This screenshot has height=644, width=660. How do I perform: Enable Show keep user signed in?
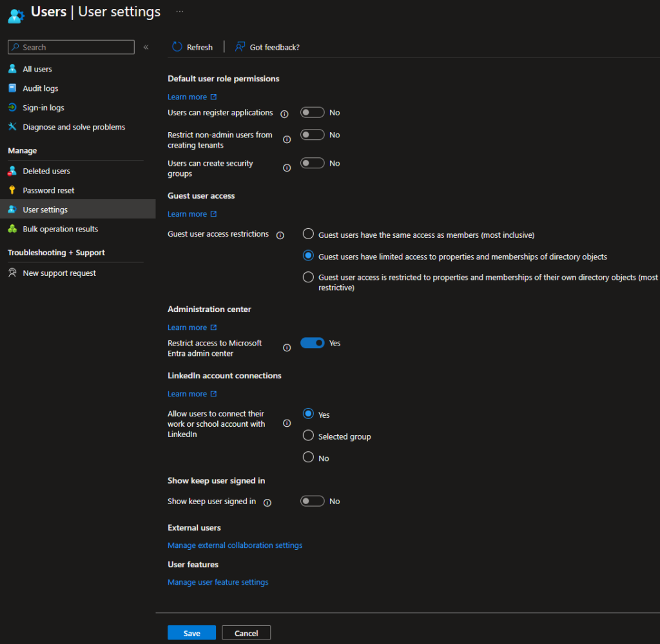coord(312,501)
